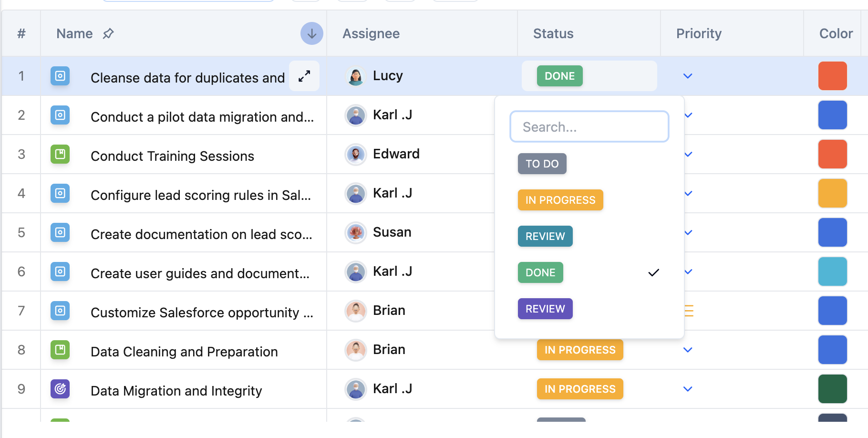Click the purple target icon for Data Migration
This screenshot has height=438, width=868.
[60, 389]
